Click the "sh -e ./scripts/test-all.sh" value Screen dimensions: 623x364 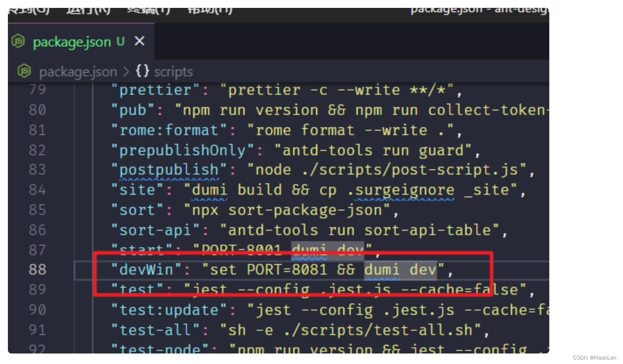(x=350, y=330)
